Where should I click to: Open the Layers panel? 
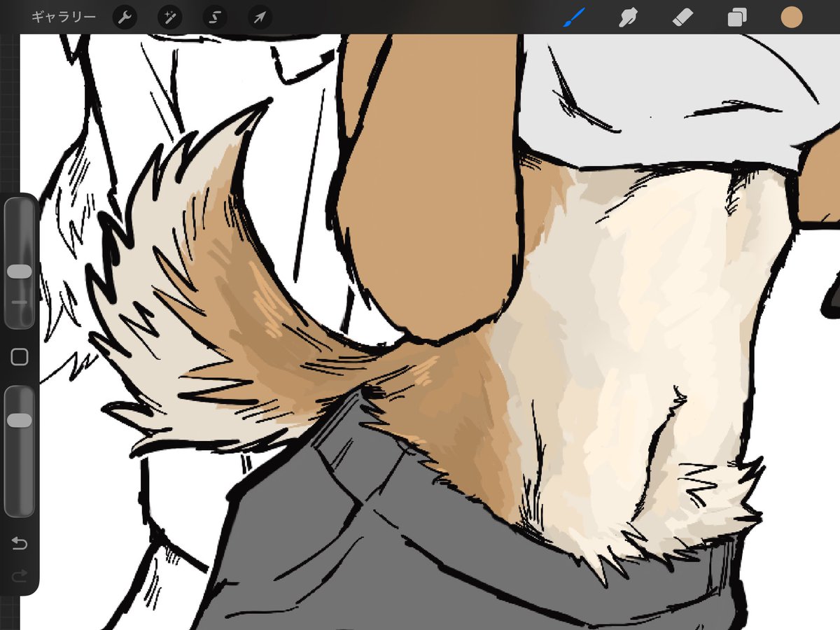pyautogui.click(x=736, y=17)
